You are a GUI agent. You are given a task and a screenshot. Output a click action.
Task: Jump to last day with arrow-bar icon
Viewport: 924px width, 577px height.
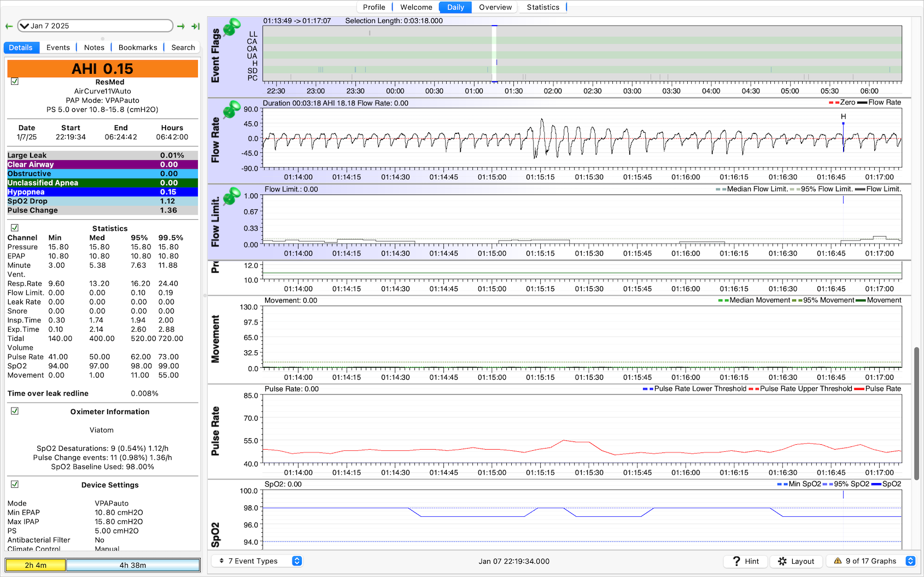[195, 26]
